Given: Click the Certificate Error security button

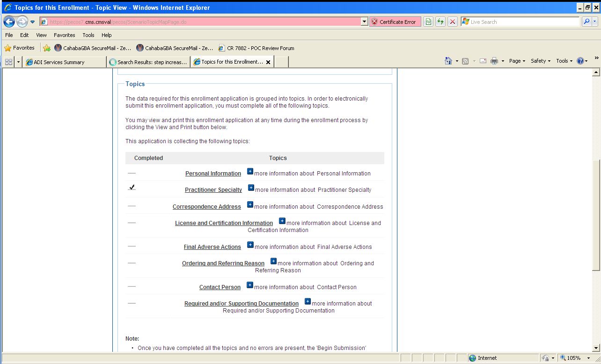Looking at the screenshot, I should [x=395, y=22].
